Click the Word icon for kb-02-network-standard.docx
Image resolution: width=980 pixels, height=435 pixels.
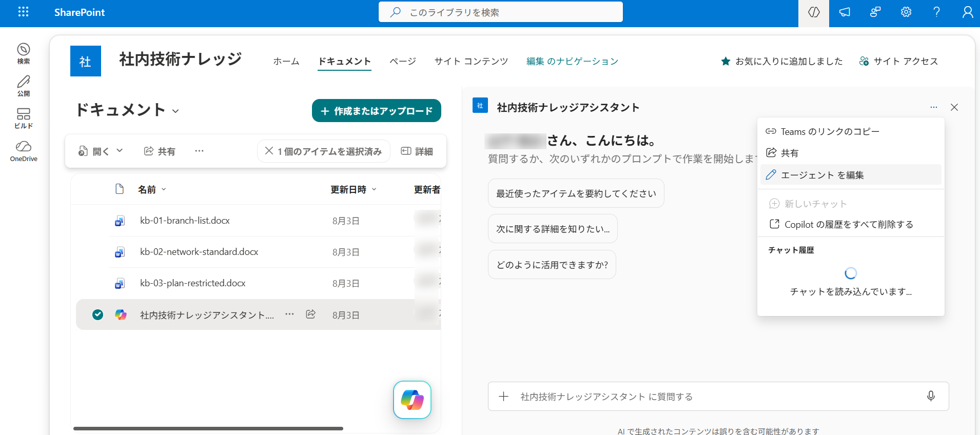(x=120, y=252)
